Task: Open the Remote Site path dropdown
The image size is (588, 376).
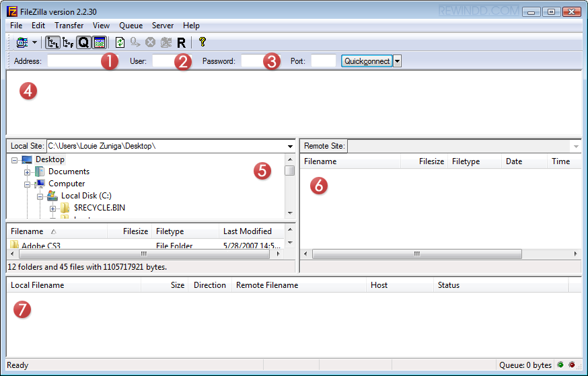Action: [x=576, y=146]
